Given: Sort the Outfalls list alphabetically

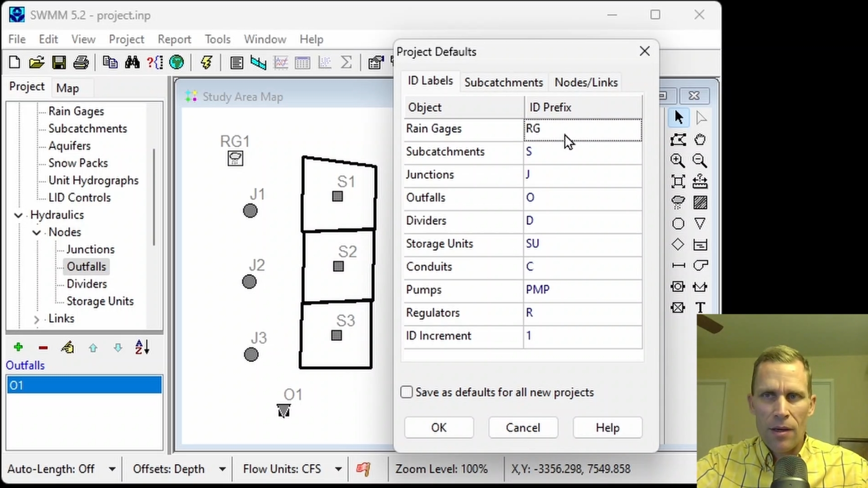Looking at the screenshot, I should pos(142,347).
